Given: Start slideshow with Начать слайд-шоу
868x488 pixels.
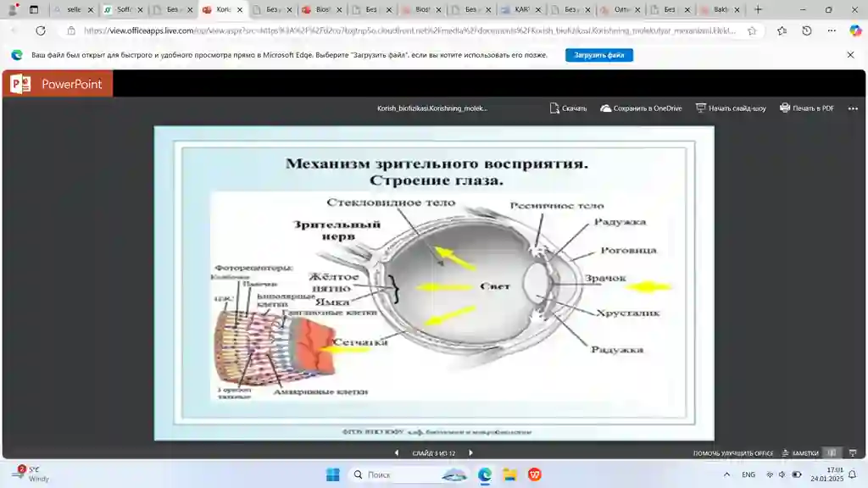Looking at the screenshot, I should click(731, 108).
